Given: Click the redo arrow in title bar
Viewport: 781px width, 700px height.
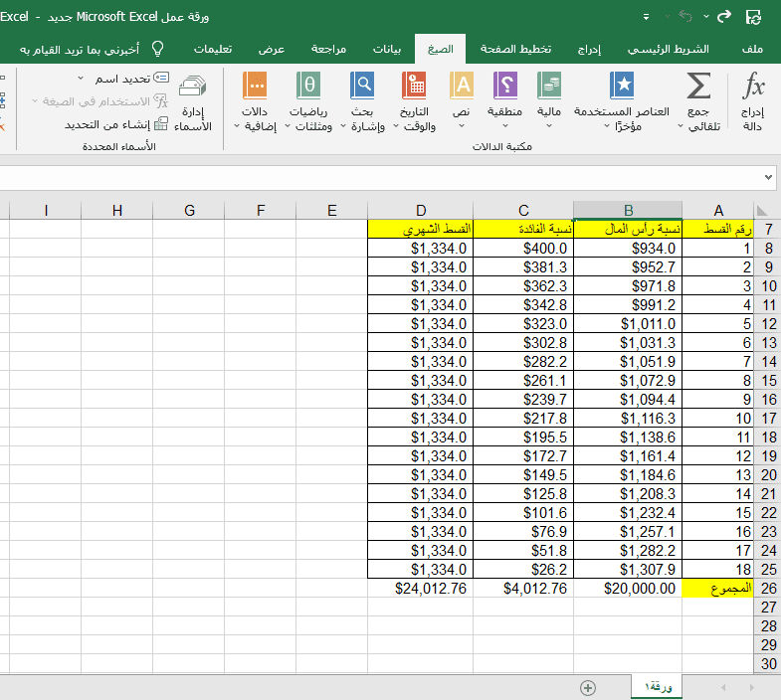Looking at the screenshot, I should pos(723,17).
